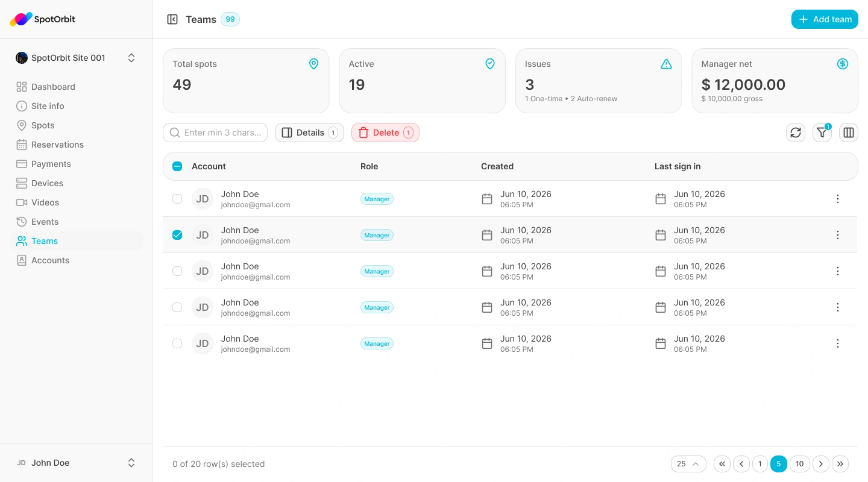
Task: Click the Add team button
Action: tap(825, 19)
